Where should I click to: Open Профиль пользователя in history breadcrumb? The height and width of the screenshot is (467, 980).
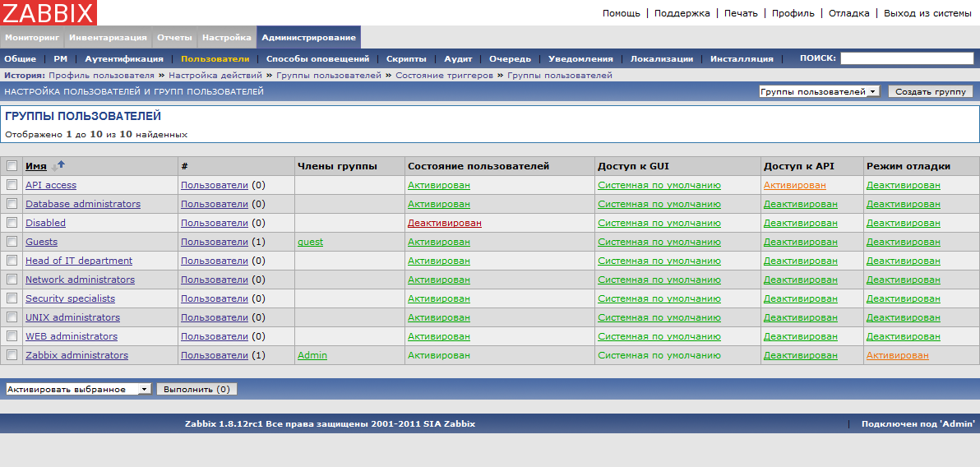pyautogui.click(x=101, y=75)
